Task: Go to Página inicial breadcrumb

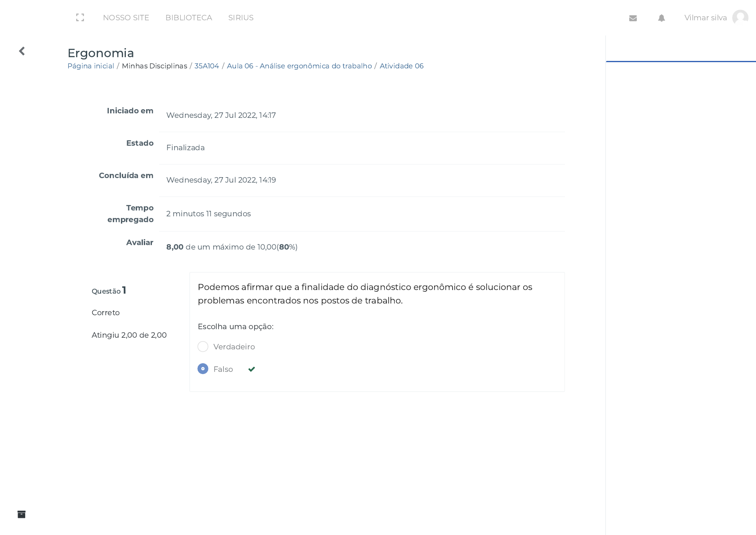Action: (x=91, y=66)
